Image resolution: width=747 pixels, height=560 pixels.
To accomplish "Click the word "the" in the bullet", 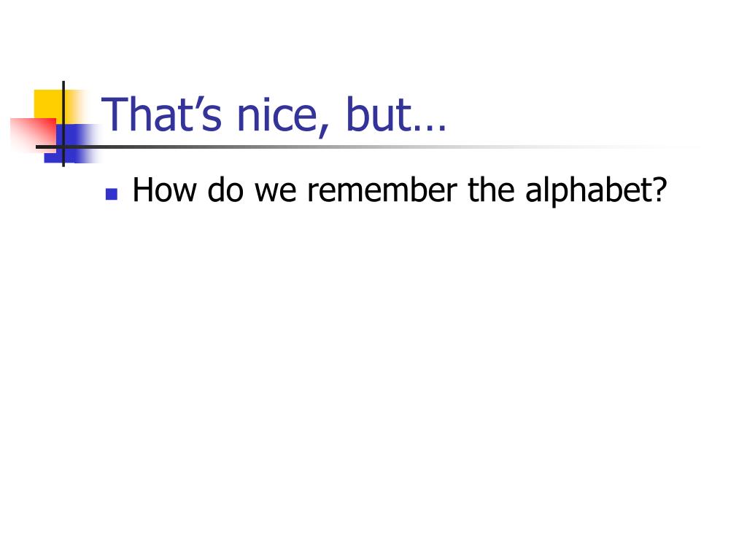I will [491, 190].
